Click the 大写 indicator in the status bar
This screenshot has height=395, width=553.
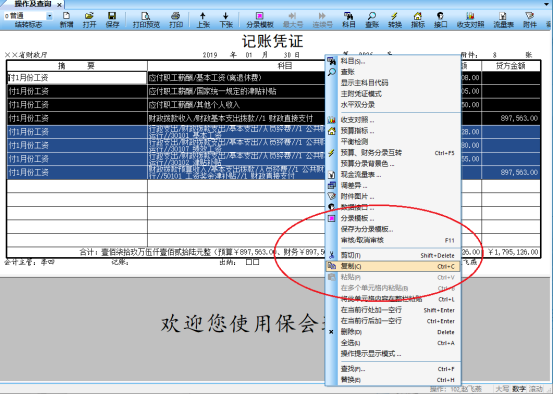[x=502, y=389]
